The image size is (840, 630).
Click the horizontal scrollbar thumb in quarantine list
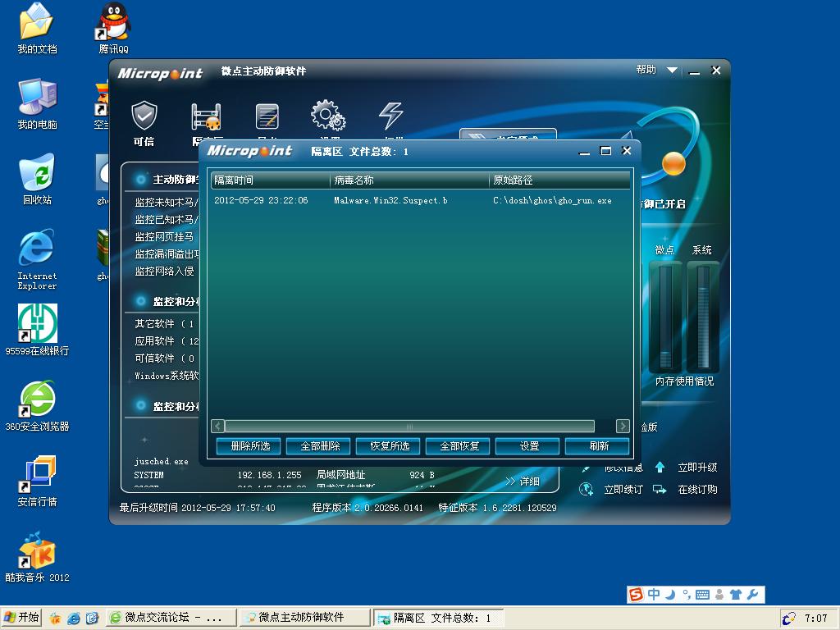coord(410,427)
